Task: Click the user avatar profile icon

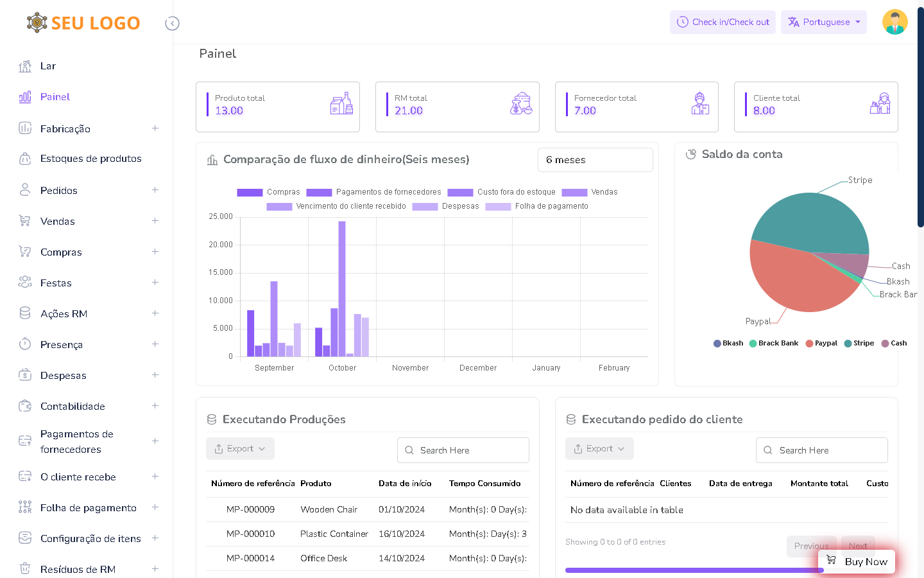Action: [x=894, y=22]
